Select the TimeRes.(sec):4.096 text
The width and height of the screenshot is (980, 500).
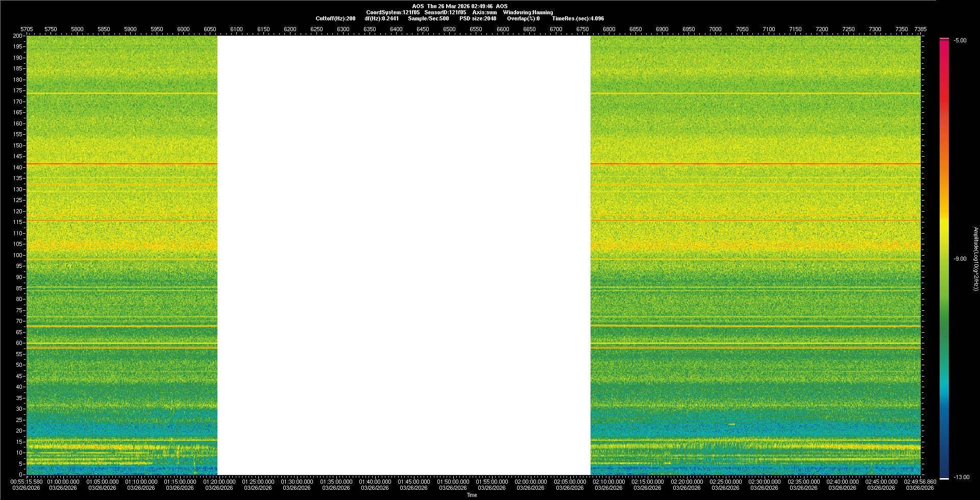578,18
